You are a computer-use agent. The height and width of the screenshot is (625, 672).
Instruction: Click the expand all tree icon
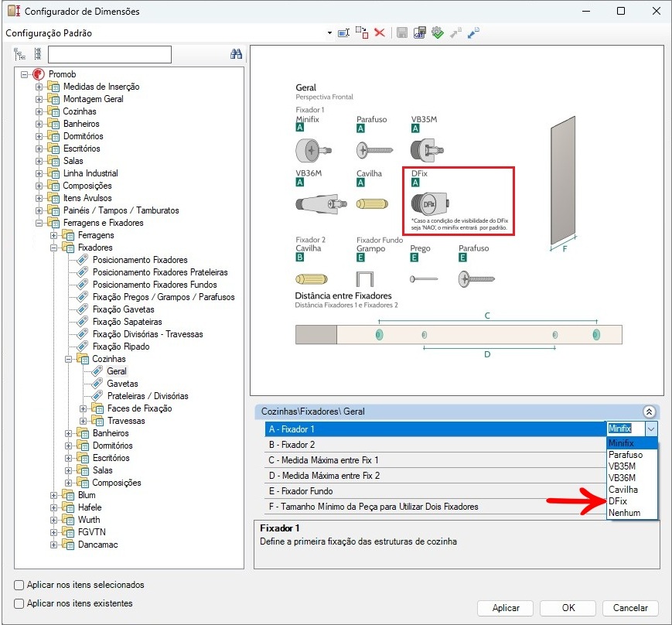(20, 54)
